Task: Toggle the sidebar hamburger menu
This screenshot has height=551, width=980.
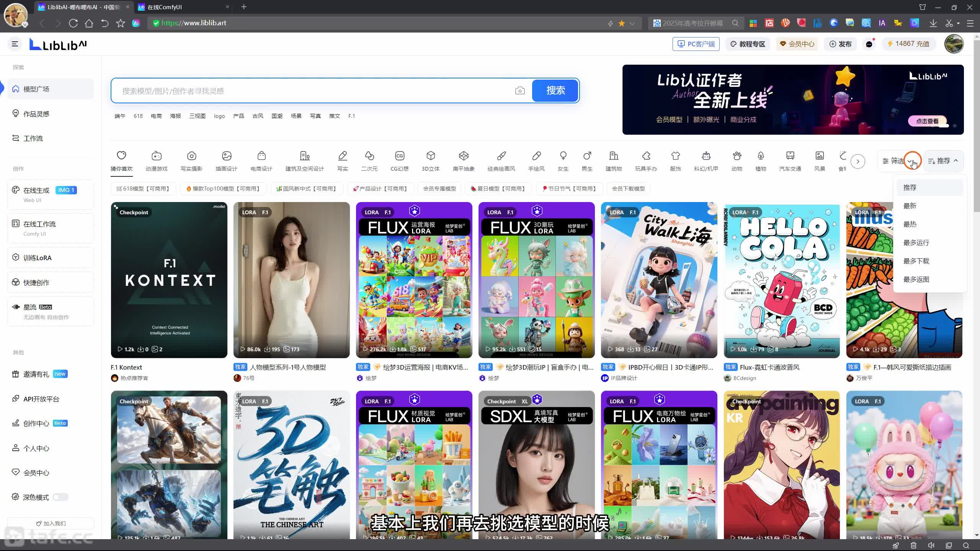Action: point(15,44)
